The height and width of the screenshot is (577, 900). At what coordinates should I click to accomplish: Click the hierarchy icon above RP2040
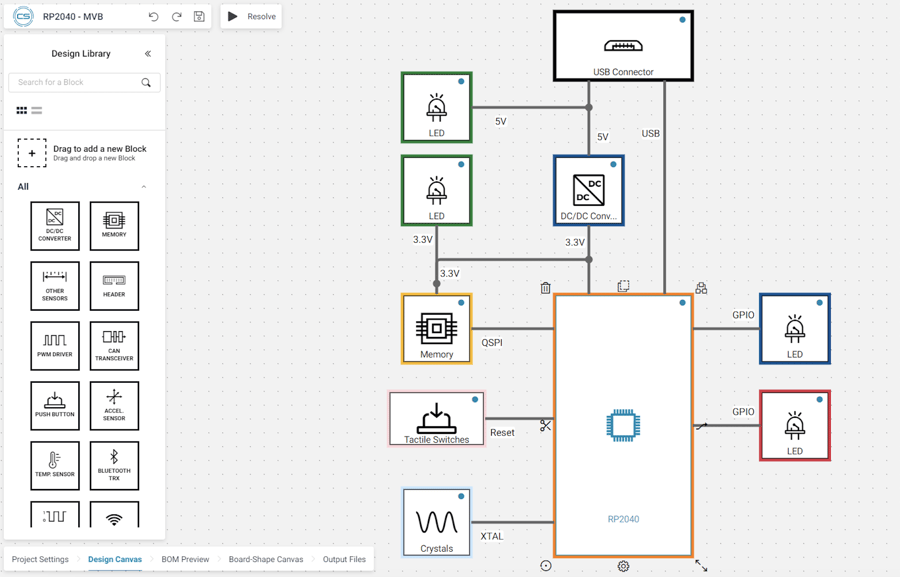pyautogui.click(x=701, y=288)
